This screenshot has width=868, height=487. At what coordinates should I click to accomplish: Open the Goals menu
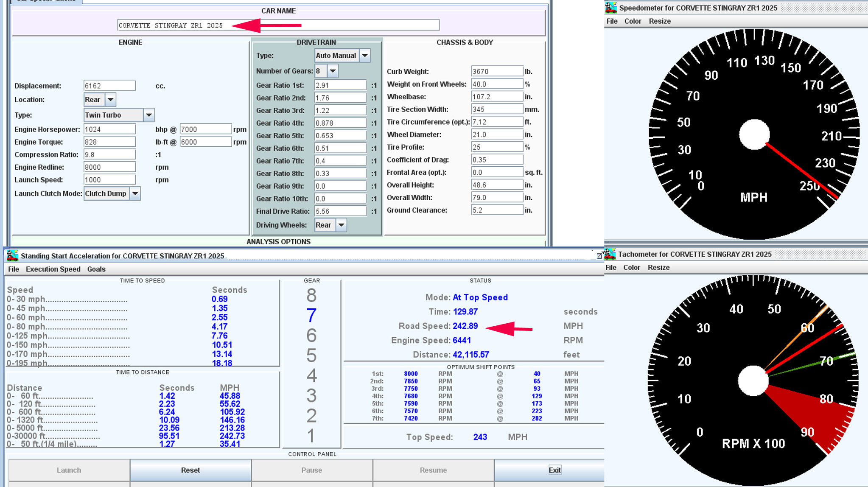point(96,269)
